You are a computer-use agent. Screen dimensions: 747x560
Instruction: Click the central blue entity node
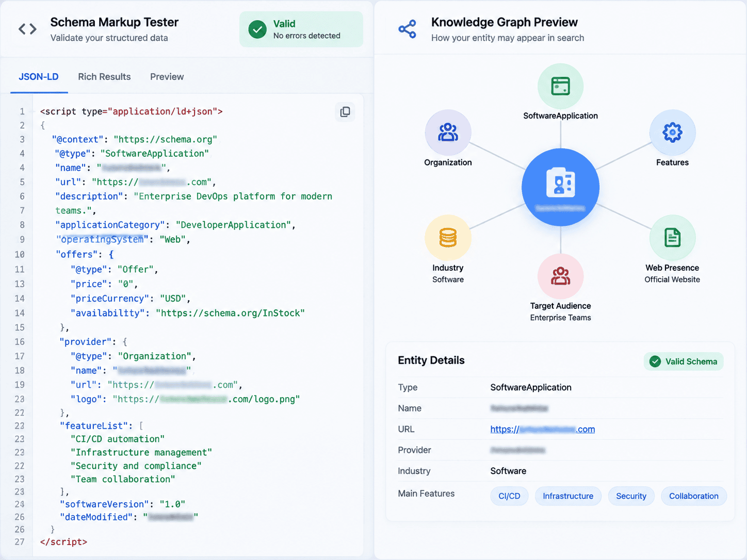coord(560,187)
